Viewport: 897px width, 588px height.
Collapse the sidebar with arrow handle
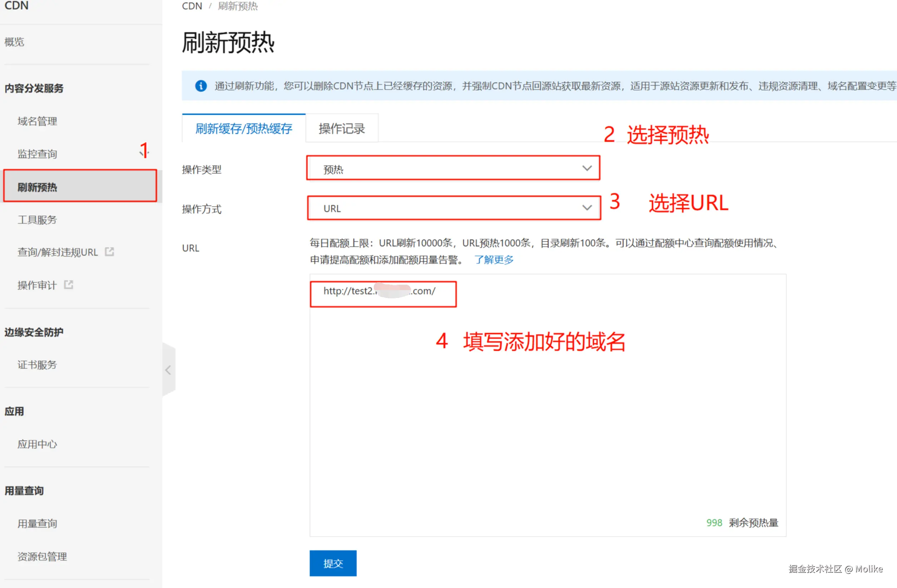click(168, 370)
